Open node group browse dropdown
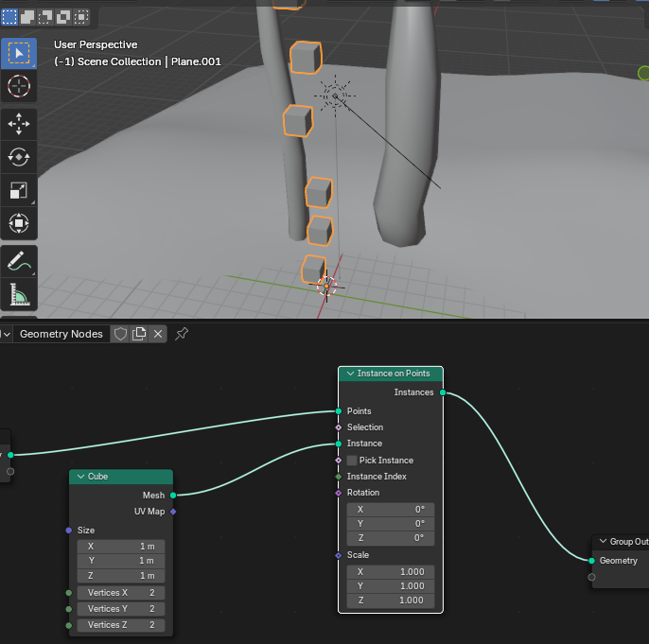The height and width of the screenshot is (644, 649). tap(6, 334)
